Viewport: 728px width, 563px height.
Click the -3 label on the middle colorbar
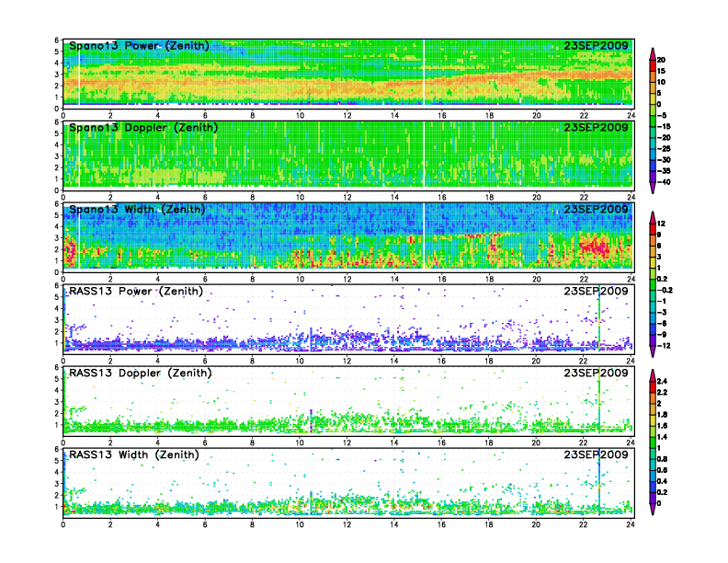(x=662, y=312)
